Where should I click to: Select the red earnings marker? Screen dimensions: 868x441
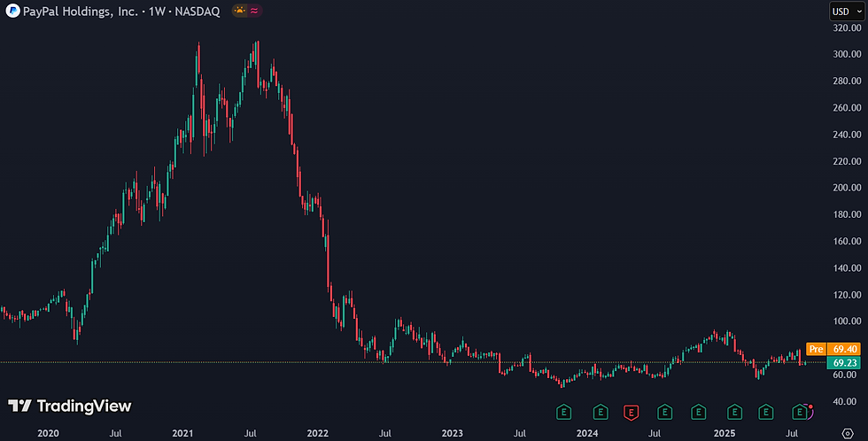click(x=631, y=413)
